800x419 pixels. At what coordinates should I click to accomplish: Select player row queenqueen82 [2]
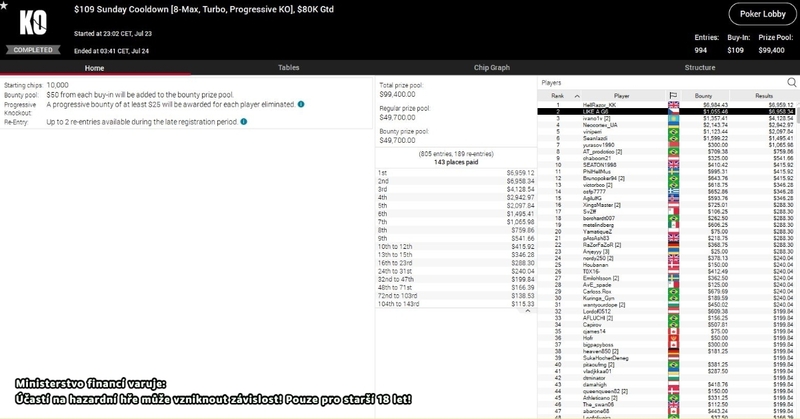tap(666, 391)
